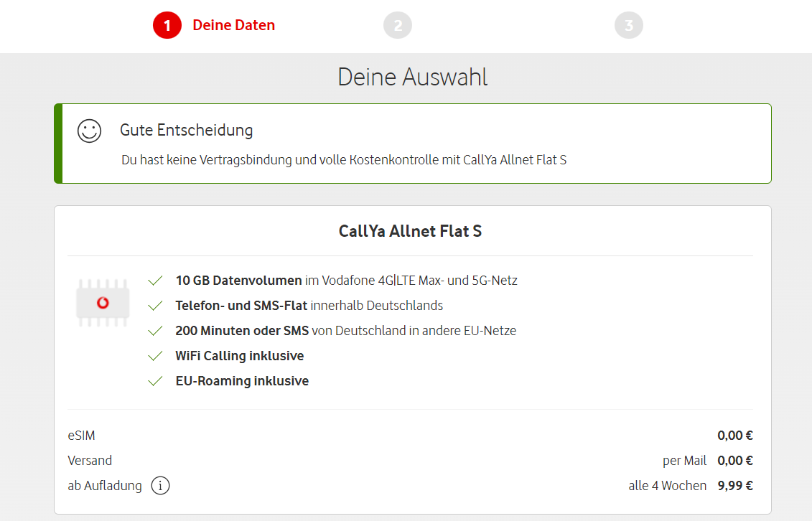Click the text '200 Minuten oder SMS'

242,331
